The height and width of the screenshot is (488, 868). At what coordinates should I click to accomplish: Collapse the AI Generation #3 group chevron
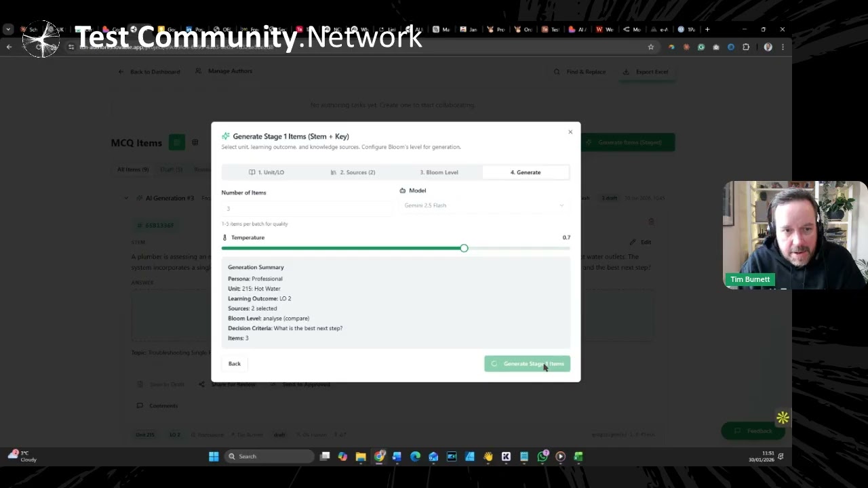pos(127,198)
